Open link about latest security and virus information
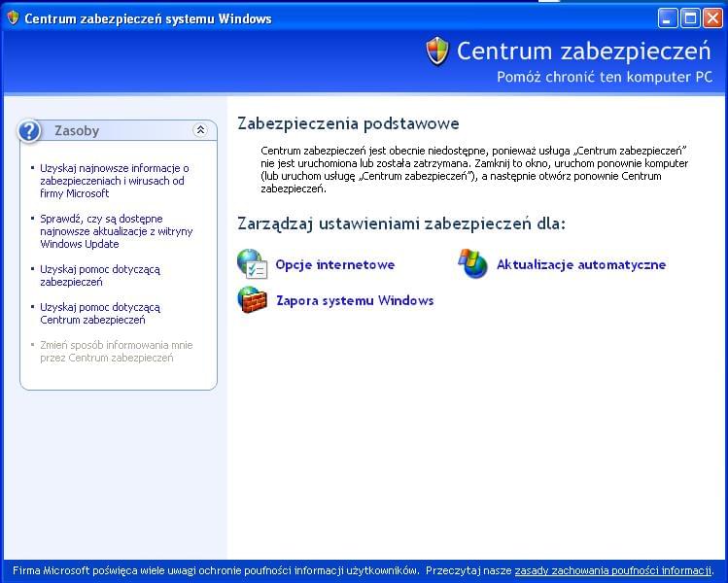 click(115, 181)
